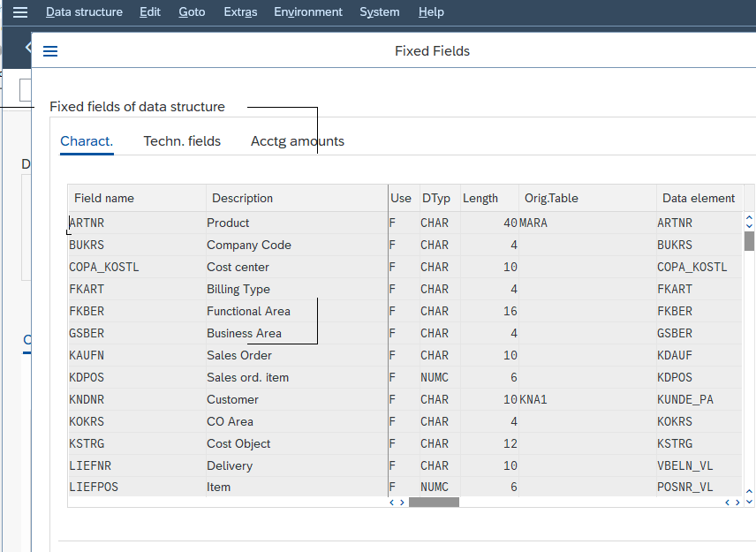This screenshot has height=552, width=756.
Task: Select the KOKRS cell in Field name column
Action: (x=137, y=422)
